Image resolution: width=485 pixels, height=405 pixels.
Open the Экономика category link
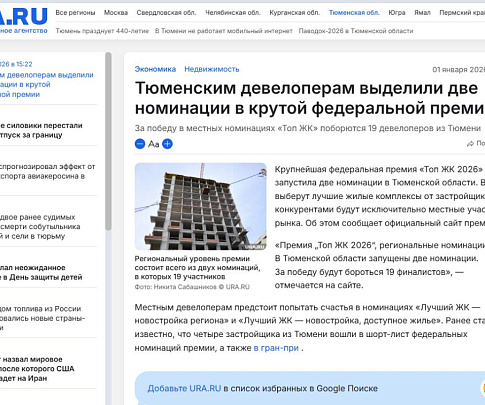[x=155, y=69]
